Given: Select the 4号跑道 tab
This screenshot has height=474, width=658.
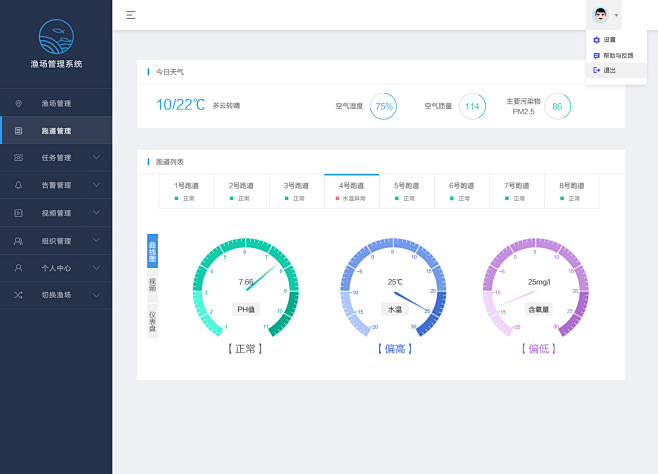Looking at the screenshot, I should point(351,190).
